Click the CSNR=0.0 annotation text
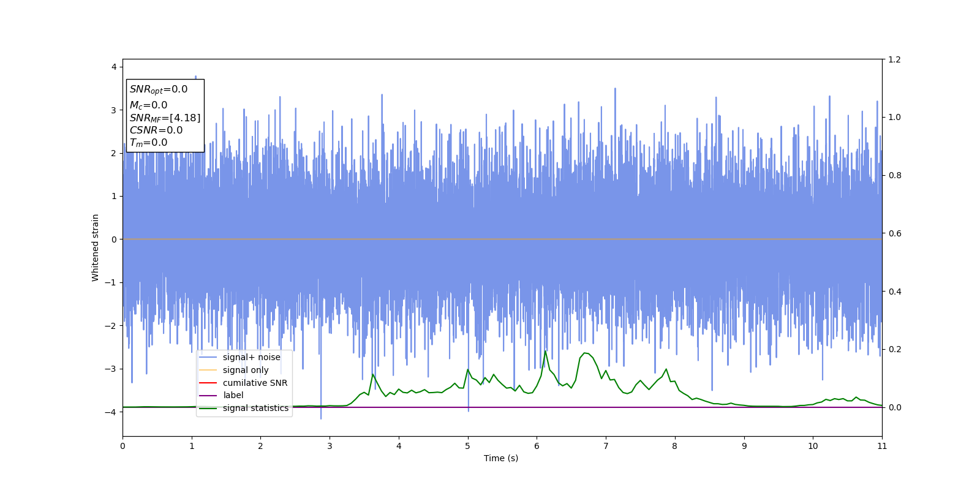Image resolution: width=980 pixels, height=490 pixels. pyautogui.click(x=156, y=130)
